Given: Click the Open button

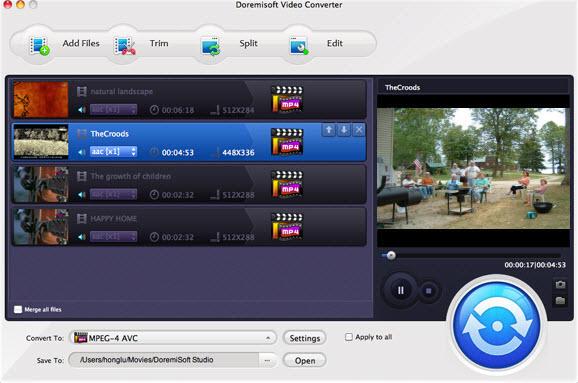Looking at the screenshot, I should tap(304, 361).
